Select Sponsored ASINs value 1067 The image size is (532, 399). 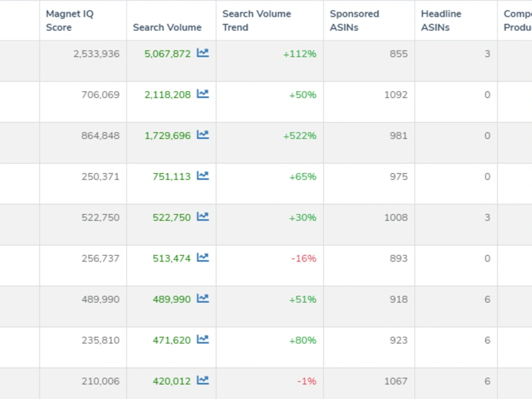point(396,381)
